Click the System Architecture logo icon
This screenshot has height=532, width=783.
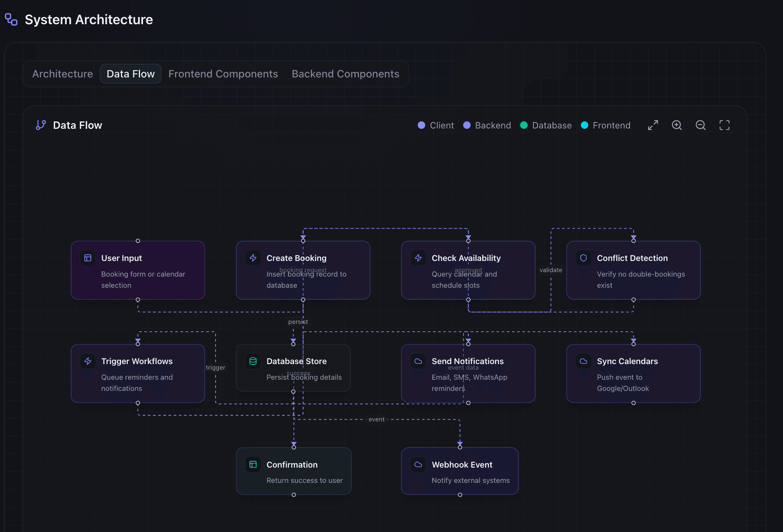coord(11,19)
